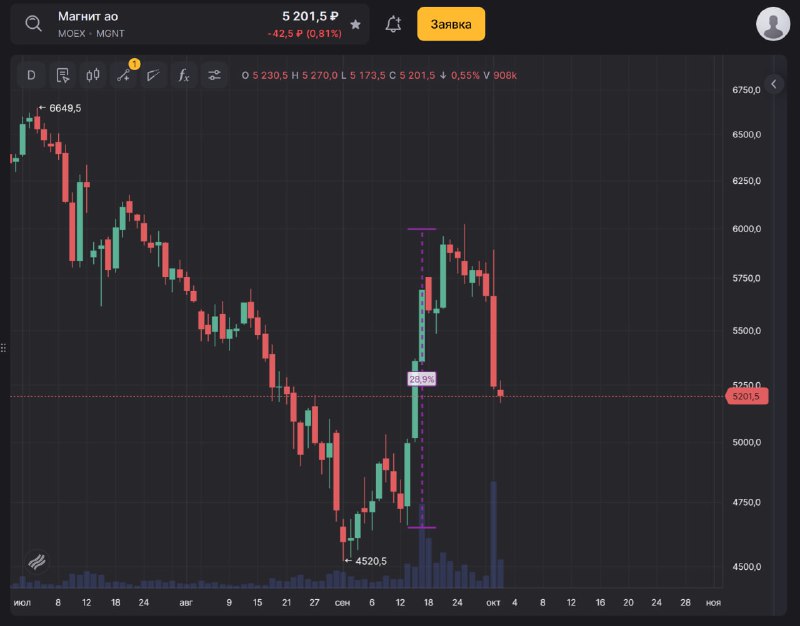
Task: Change the D timeframe interval
Action: pyautogui.click(x=31, y=76)
